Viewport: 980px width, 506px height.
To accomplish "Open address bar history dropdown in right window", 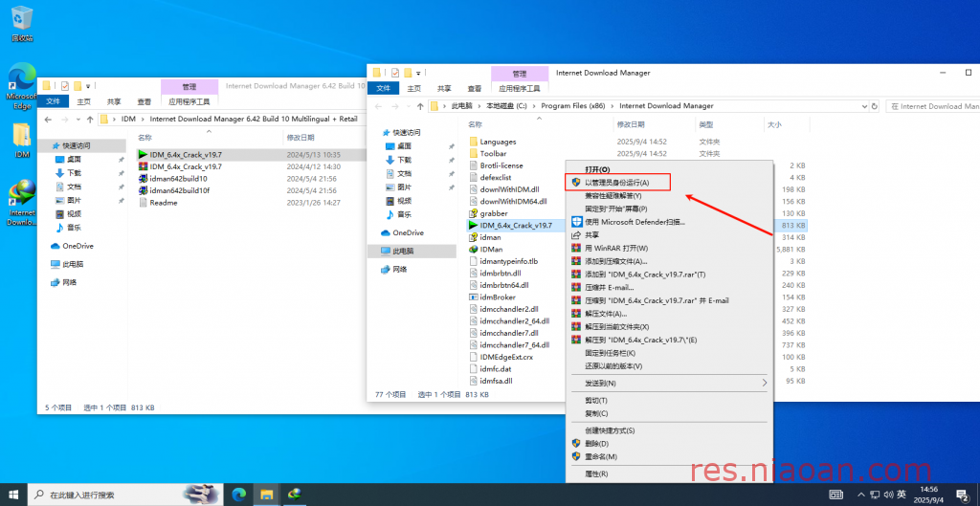I will coord(864,106).
